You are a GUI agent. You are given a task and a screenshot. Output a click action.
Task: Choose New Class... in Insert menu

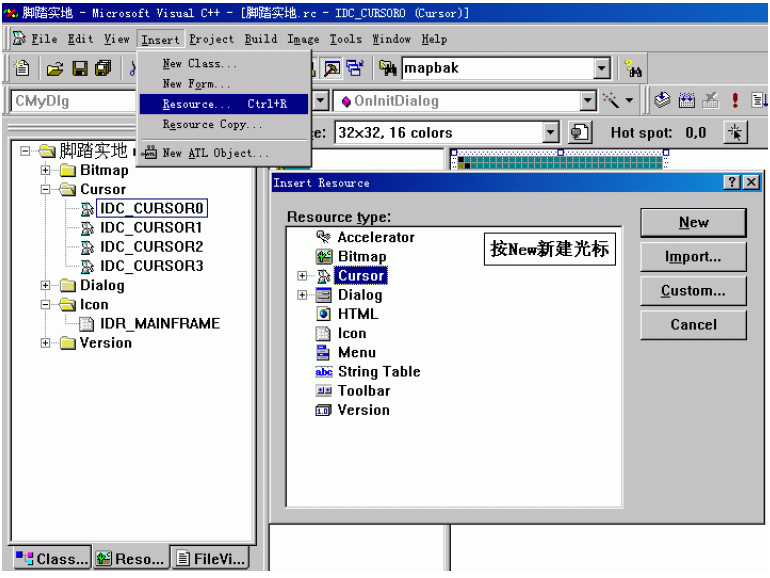pos(224,64)
